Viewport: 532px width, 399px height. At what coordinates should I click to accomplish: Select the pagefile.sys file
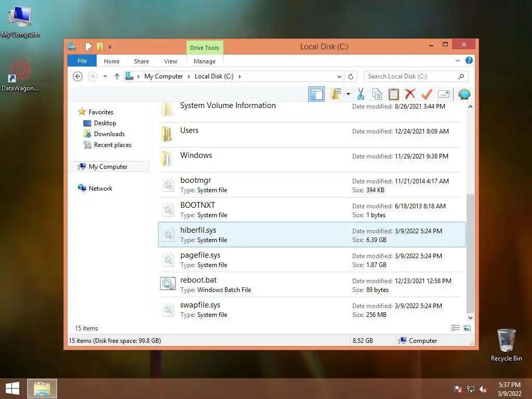pyautogui.click(x=312, y=259)
